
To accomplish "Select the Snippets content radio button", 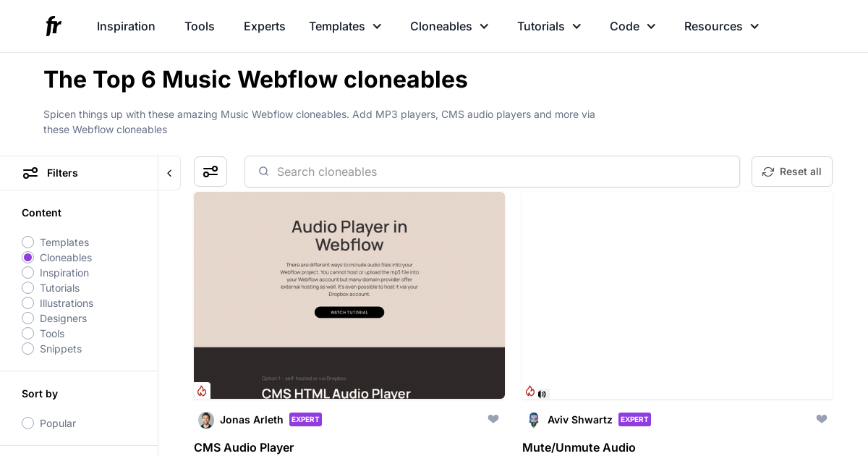I will [x=28, y=349].
